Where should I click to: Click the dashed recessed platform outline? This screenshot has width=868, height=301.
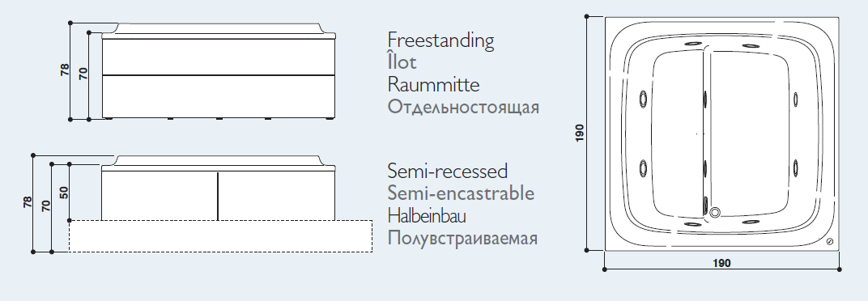(x=220, y=236)
